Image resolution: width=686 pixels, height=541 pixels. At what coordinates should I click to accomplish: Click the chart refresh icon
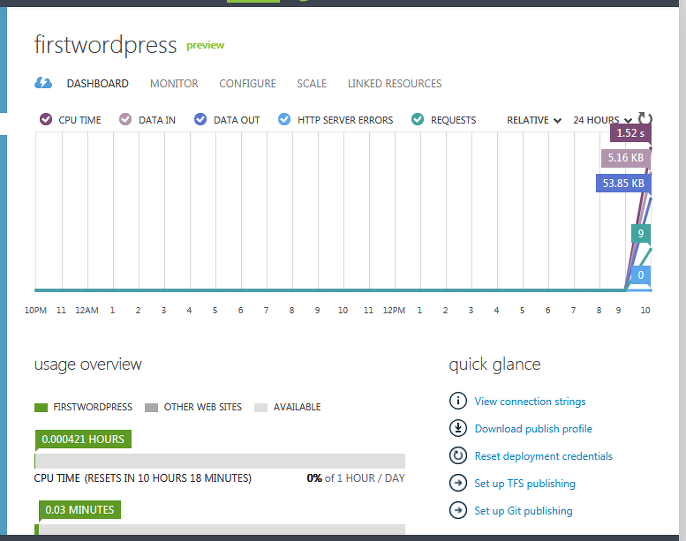(x=645, y=119)
